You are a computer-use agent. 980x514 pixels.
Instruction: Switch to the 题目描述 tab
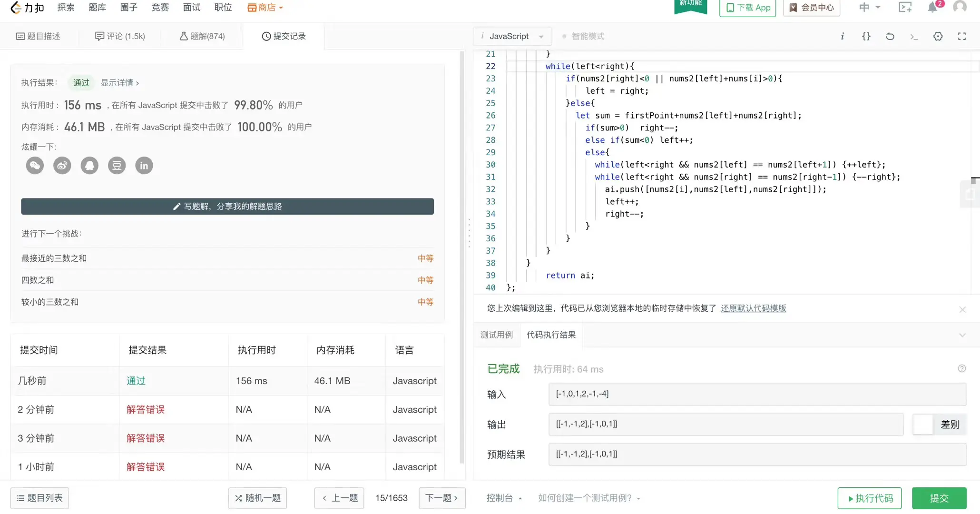coord(38,36)
